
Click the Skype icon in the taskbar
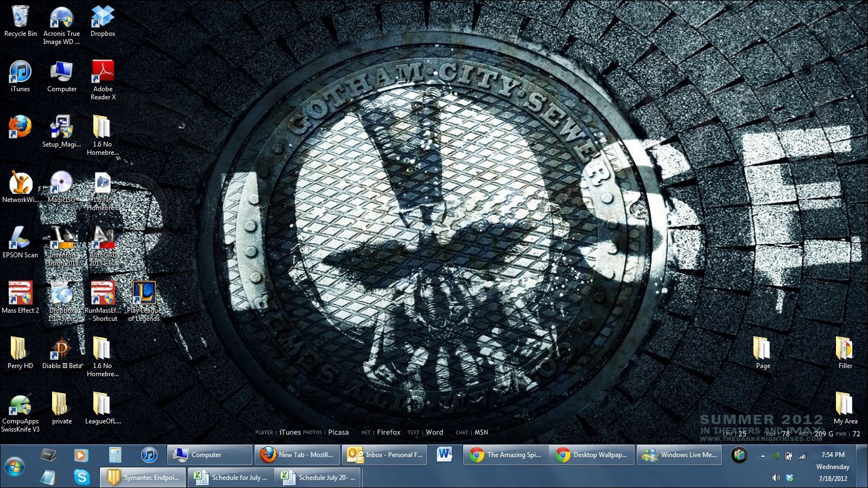coord(81,477)
